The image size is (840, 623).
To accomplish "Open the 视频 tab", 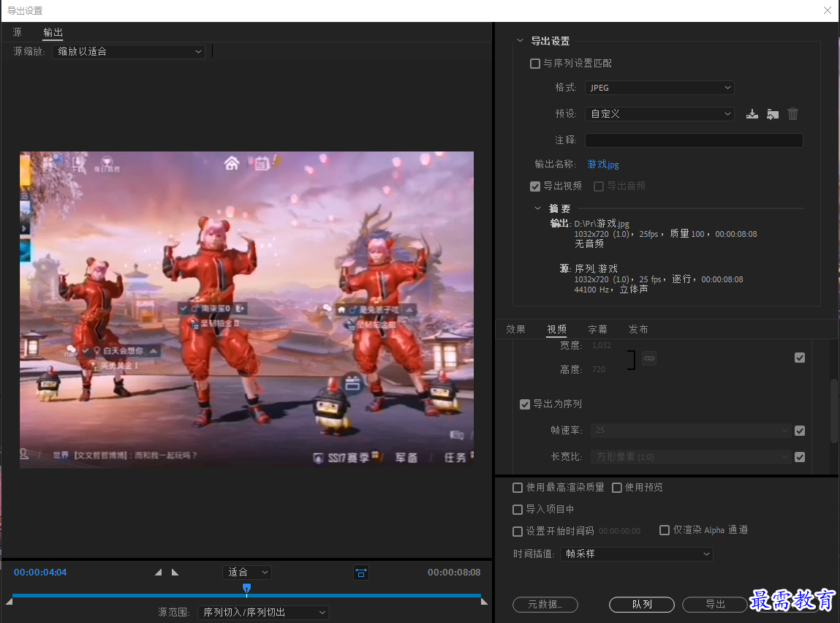I will tap(556, 329).
